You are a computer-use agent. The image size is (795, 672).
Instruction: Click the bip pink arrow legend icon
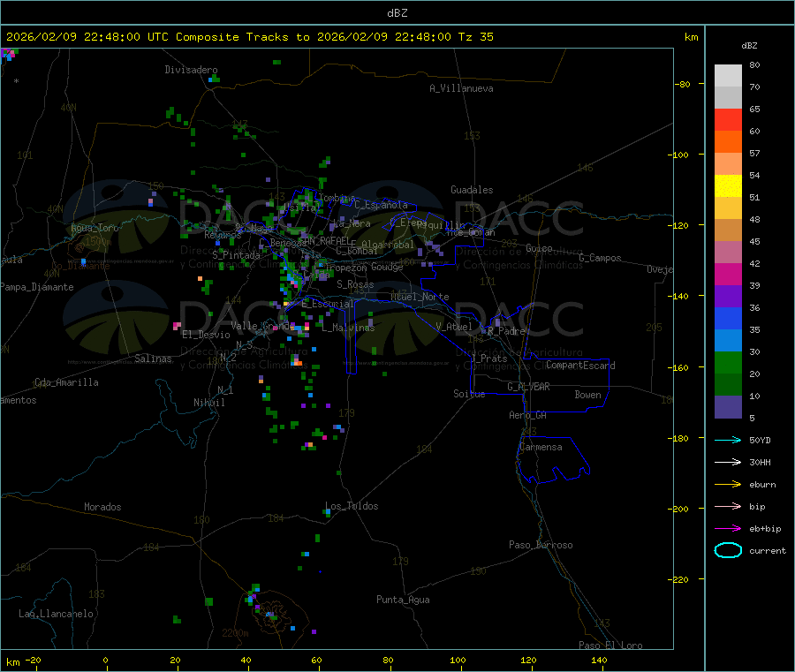click(x=728, y=506)
